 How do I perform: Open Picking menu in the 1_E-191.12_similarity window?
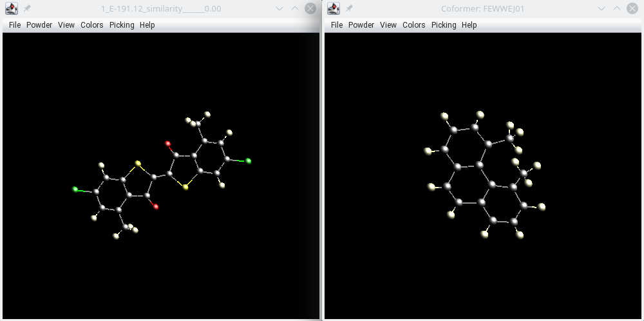coord(122,25)
